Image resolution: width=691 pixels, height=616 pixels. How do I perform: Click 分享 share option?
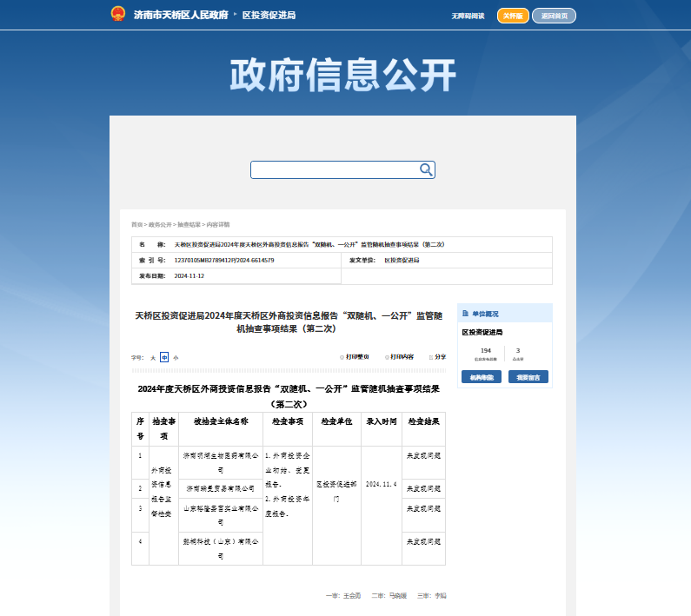point(437,357)
